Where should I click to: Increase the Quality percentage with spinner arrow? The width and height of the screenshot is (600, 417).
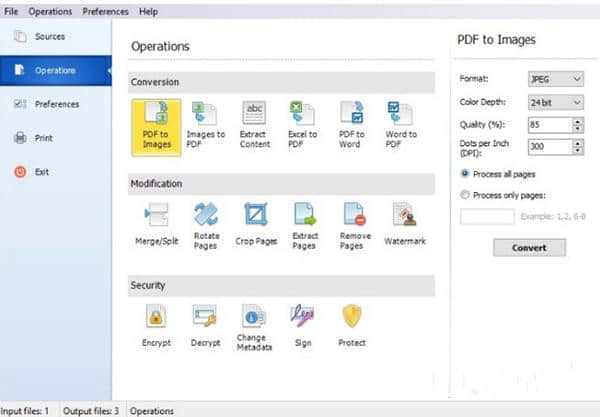578,121
